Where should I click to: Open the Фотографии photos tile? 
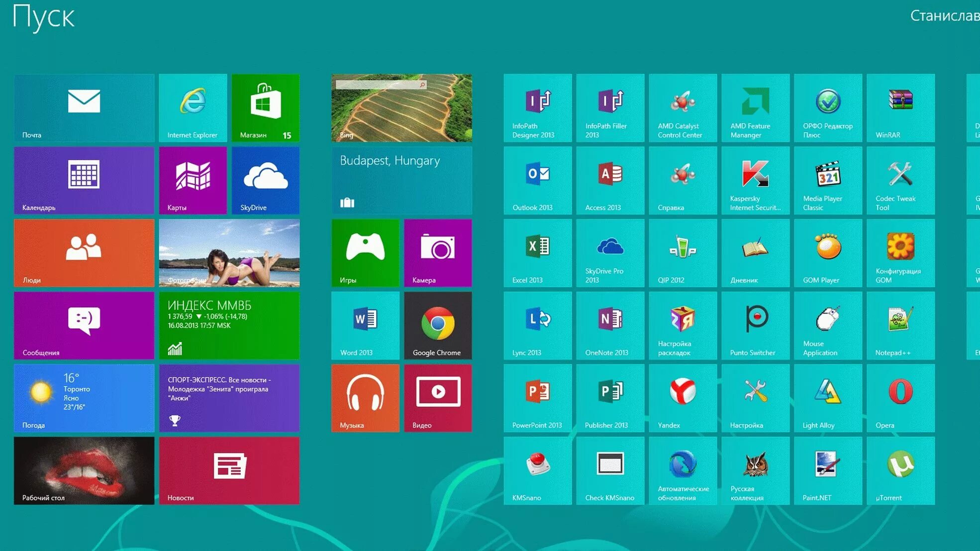tap(229, 253)
